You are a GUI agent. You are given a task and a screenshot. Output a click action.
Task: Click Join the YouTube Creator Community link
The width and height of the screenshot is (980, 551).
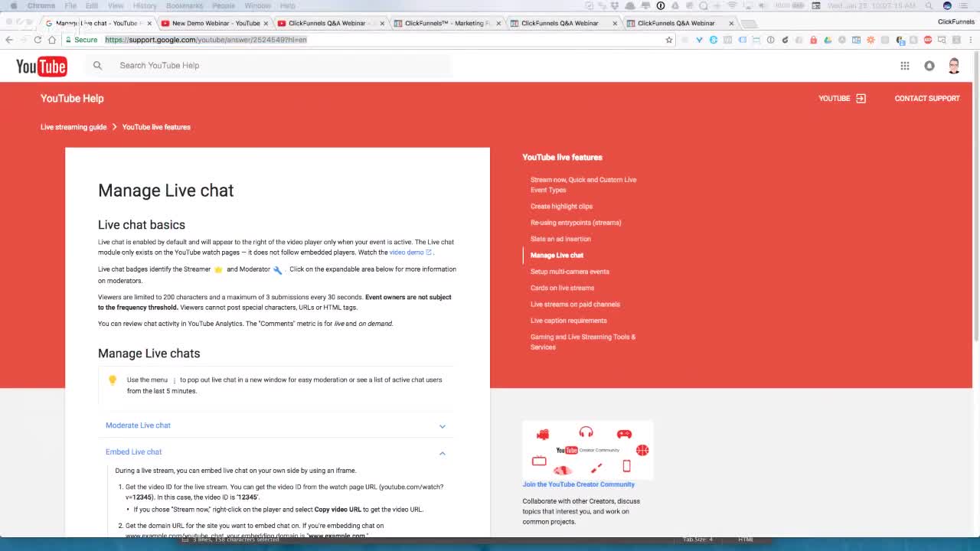tap(578, 484)
